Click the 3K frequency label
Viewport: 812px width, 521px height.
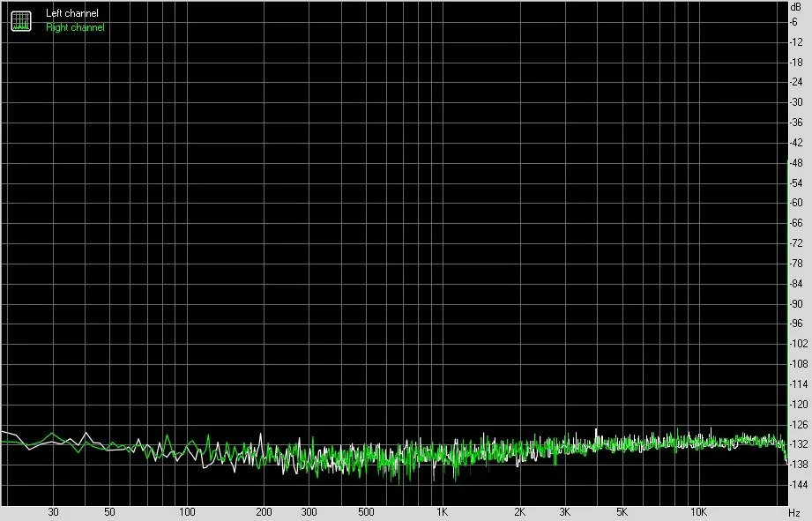click(x=564, y=511)
